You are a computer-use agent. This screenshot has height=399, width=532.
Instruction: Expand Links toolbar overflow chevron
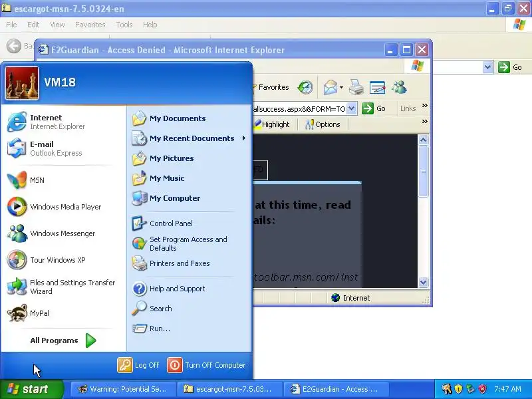click(x=424, y=106)
